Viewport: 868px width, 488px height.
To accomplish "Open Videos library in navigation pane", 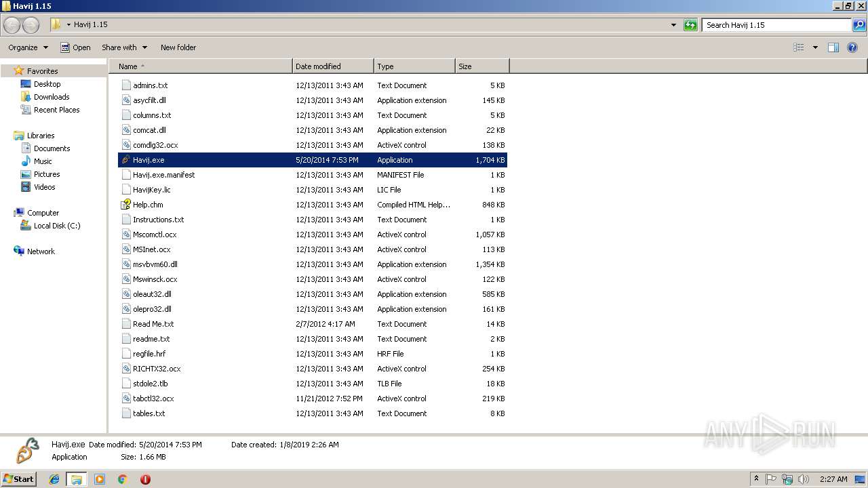I will (45, 187).
